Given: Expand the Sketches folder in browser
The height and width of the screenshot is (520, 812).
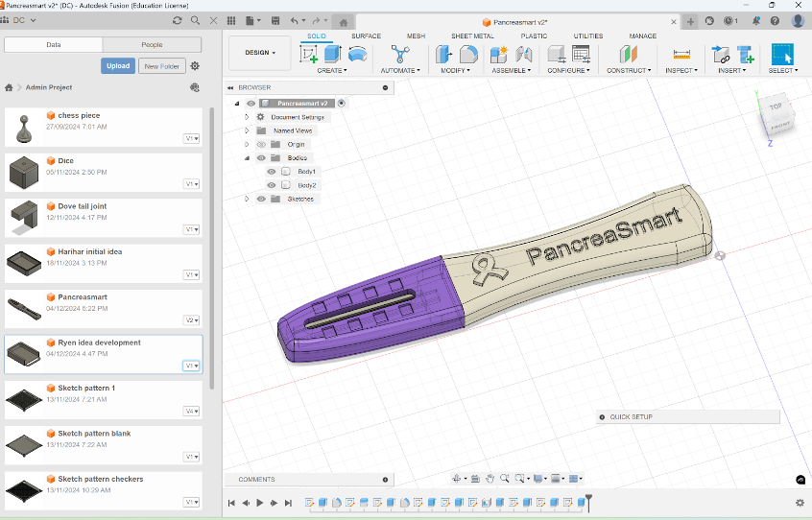Looking at the screenshot, I should [x=247, y=200].
